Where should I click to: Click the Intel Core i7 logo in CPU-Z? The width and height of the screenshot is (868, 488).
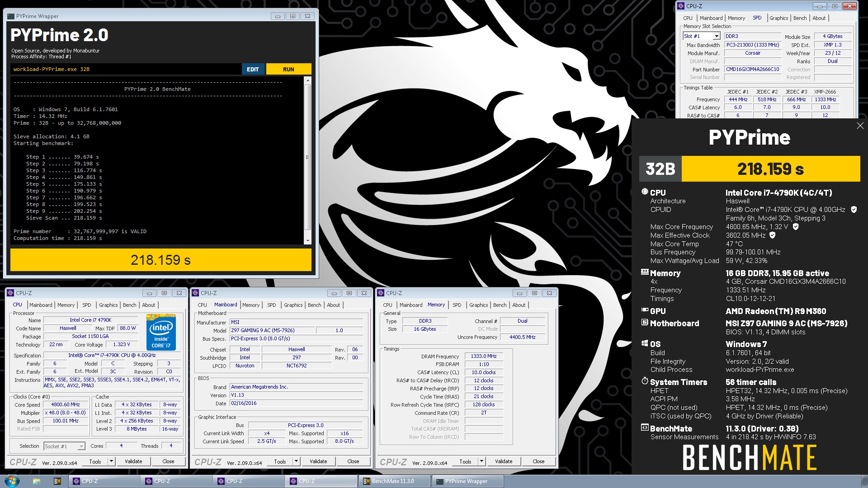(x=161, y=332)
